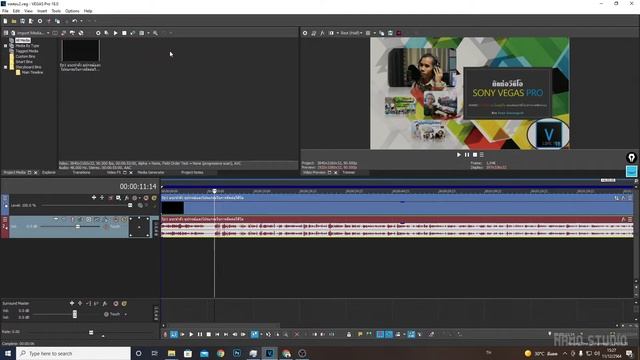Open a project with the folder icon

point(14,21)
